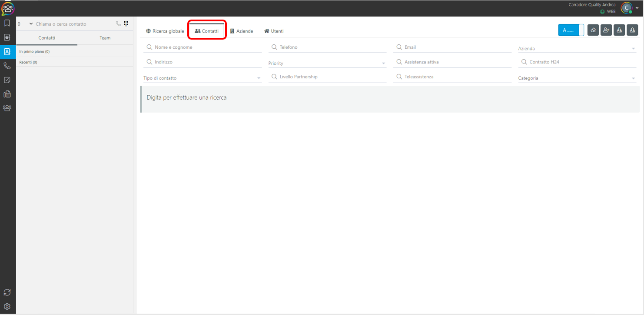Click the user avatar with letter C

[x=626, y=8]
